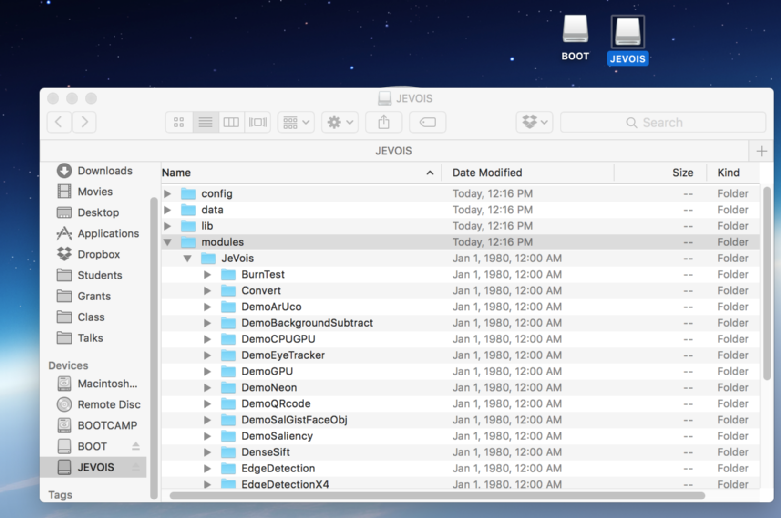Select JEVOIS in Devices sidebar
This screenshot has height=518, width=781.
93,467
